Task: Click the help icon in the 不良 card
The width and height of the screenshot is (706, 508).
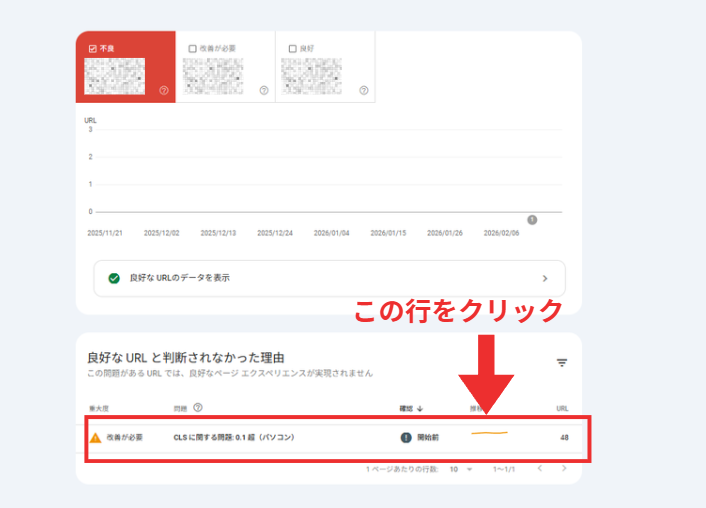Action: [x=163, y=90]
